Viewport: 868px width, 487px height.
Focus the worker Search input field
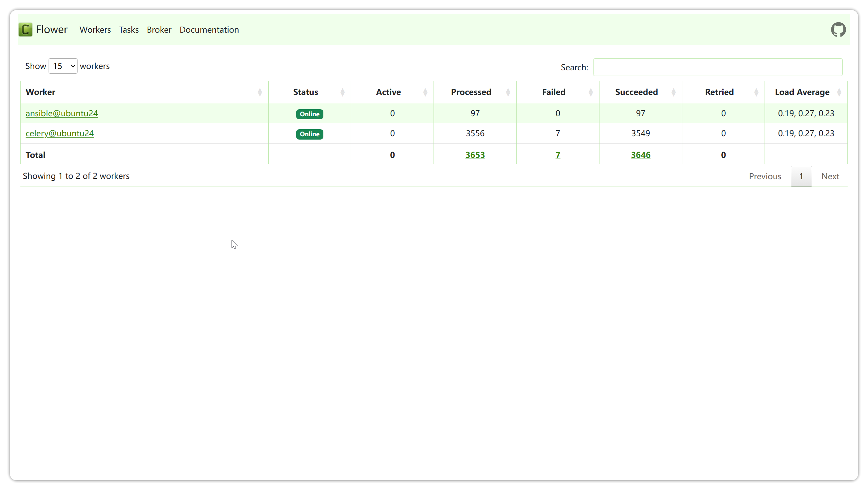(x=717, y=67)
